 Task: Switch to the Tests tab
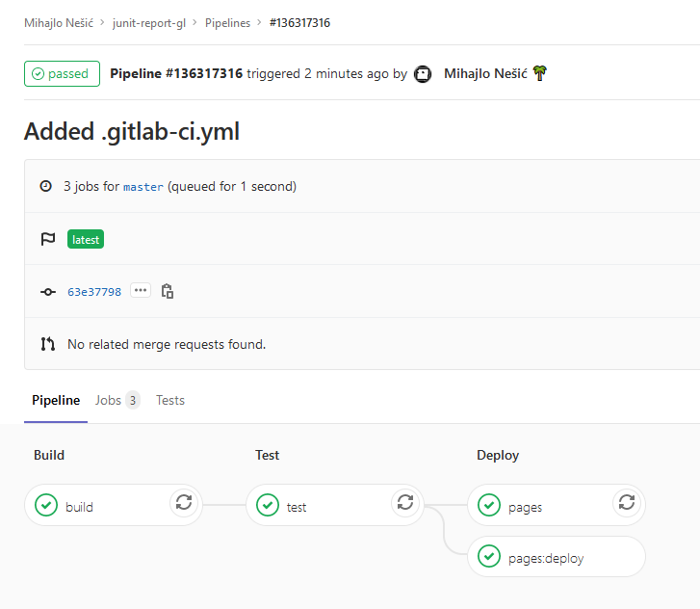(170, 400)
